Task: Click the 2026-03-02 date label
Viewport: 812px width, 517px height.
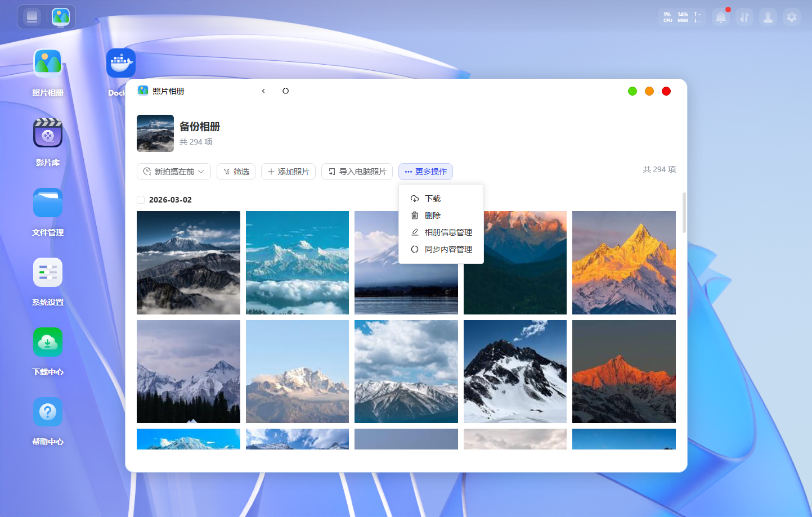Action: [x=171, y=200]
